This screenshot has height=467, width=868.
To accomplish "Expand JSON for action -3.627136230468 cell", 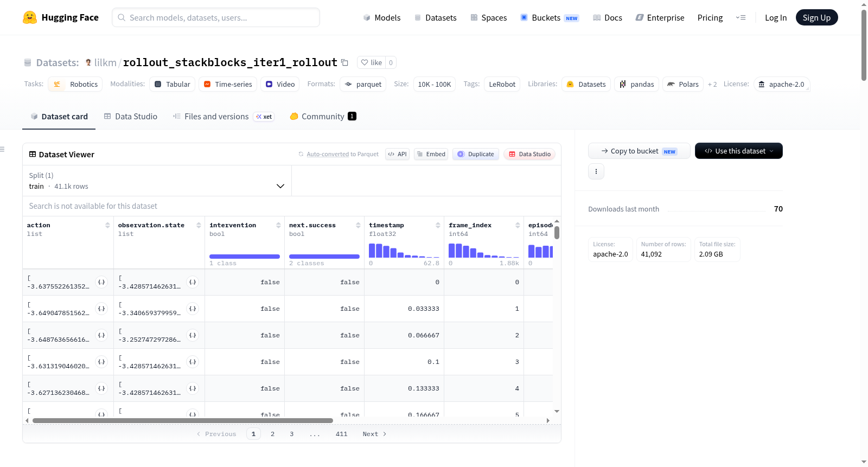I will (101, 388).
